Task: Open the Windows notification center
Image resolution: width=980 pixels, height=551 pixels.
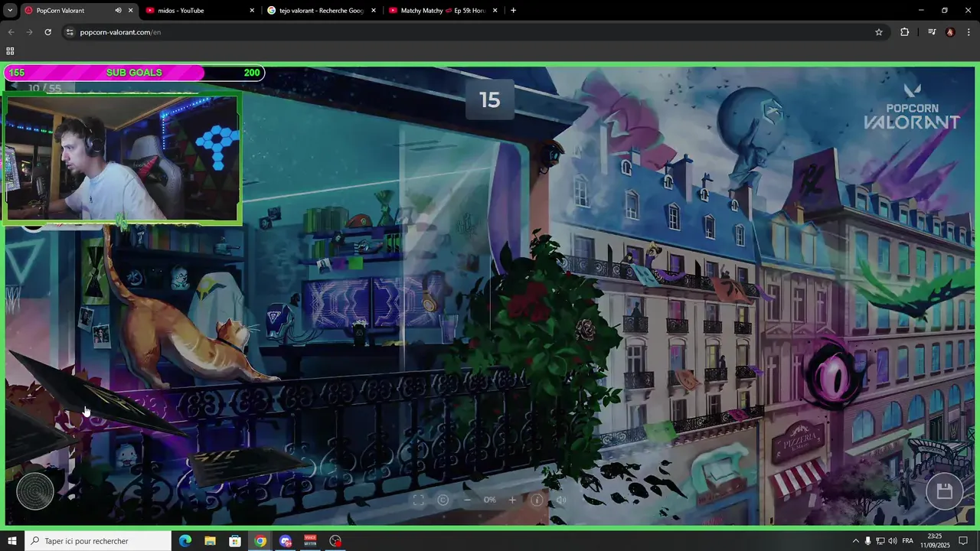Action: pyautogui.click(x=963, y=541)
